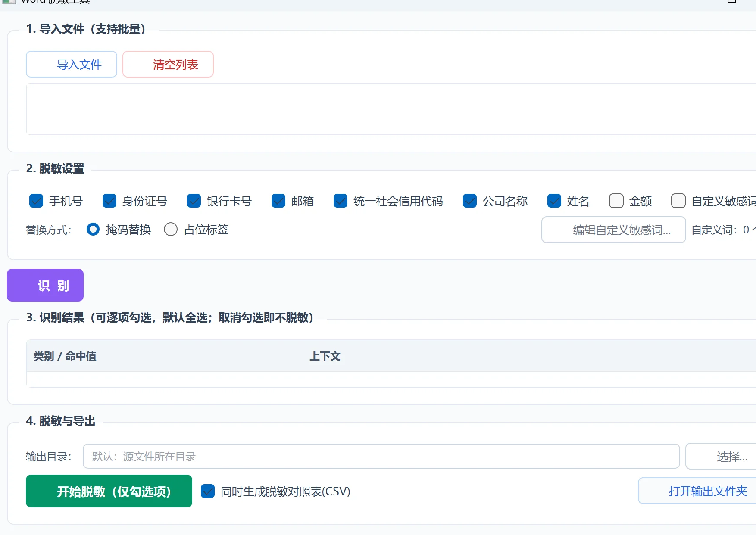Click the imported file list area
Screen dimensions: 756x535
click(x=391, y=109)
